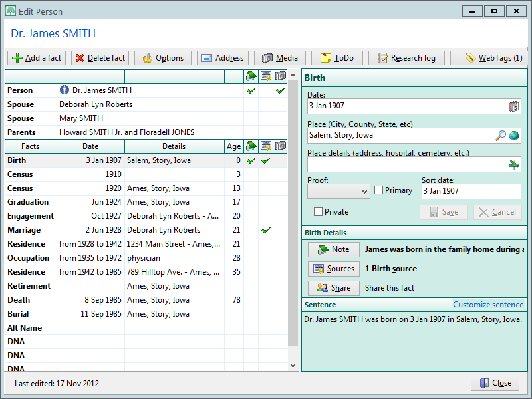Viewport: 532px width, 399px height.
Task: Click the calendar icon in Date field
Action: 514,106
